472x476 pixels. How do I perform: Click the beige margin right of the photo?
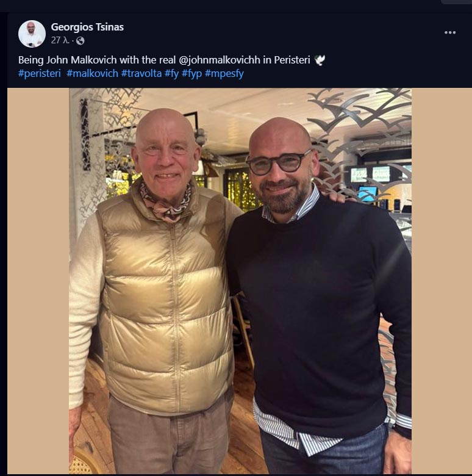point(442,281)
